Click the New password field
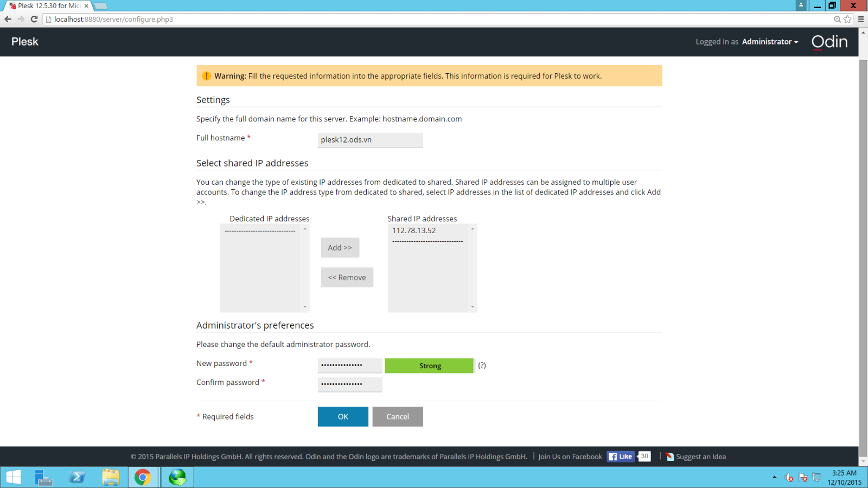Viewport: 868px width, 488px height. tap(350, 365)
